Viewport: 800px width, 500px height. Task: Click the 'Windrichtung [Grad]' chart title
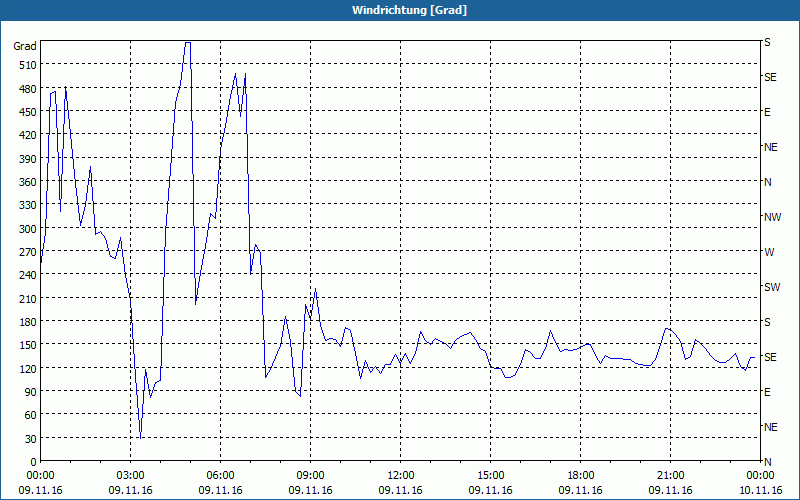click(x=409, y=10)
